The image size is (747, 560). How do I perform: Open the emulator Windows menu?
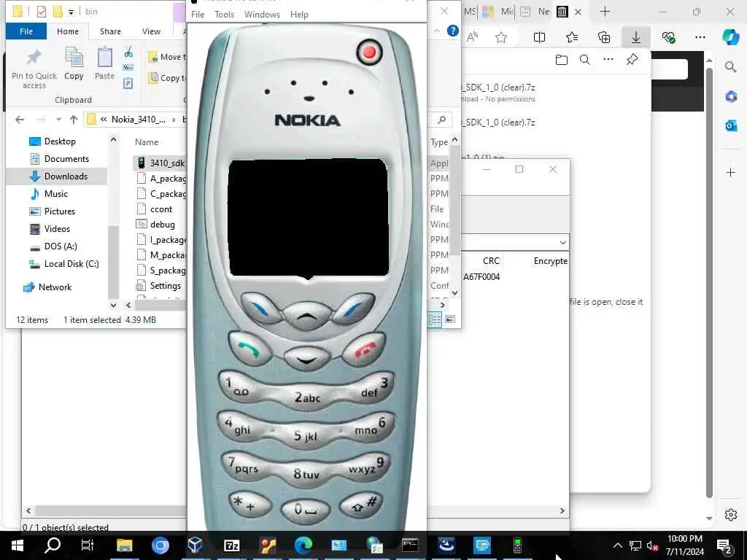262,15
